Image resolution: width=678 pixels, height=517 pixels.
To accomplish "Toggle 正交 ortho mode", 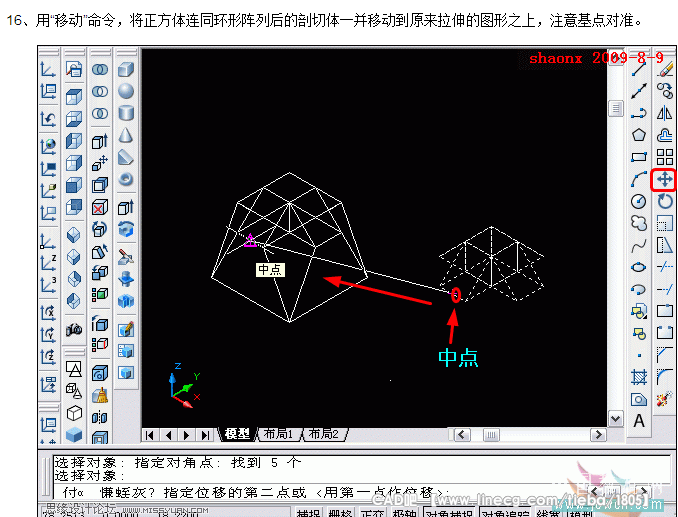I will (x=372, y=513).
